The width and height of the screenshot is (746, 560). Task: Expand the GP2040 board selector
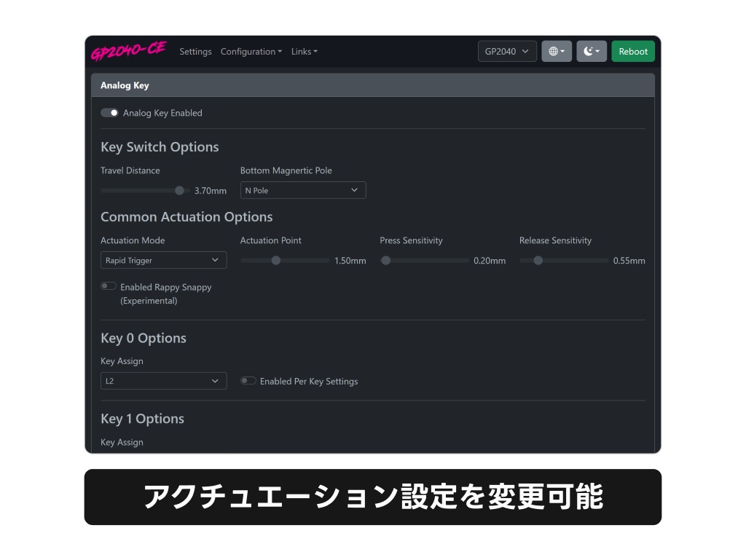tap(506, 51)
